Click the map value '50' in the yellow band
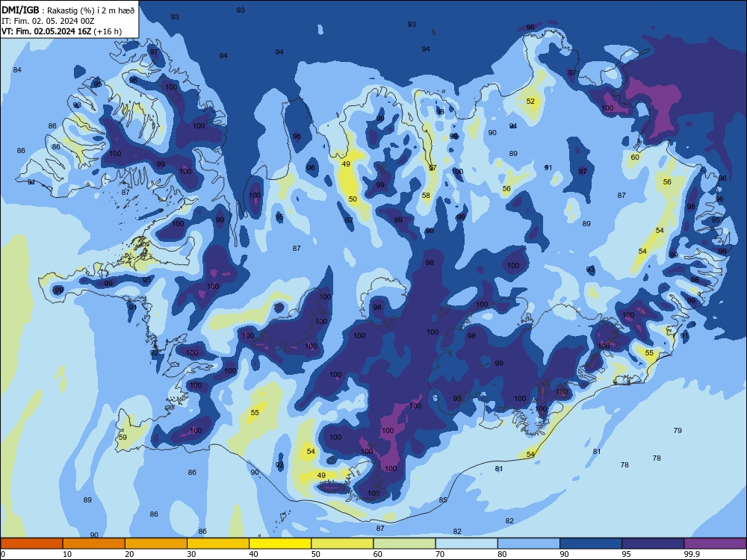747x560 pixels. pos(353,199)
